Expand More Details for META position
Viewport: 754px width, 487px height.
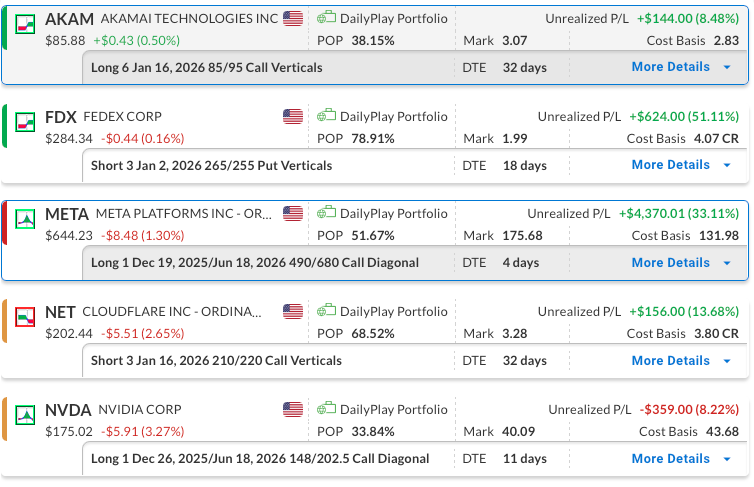(681, 263)
